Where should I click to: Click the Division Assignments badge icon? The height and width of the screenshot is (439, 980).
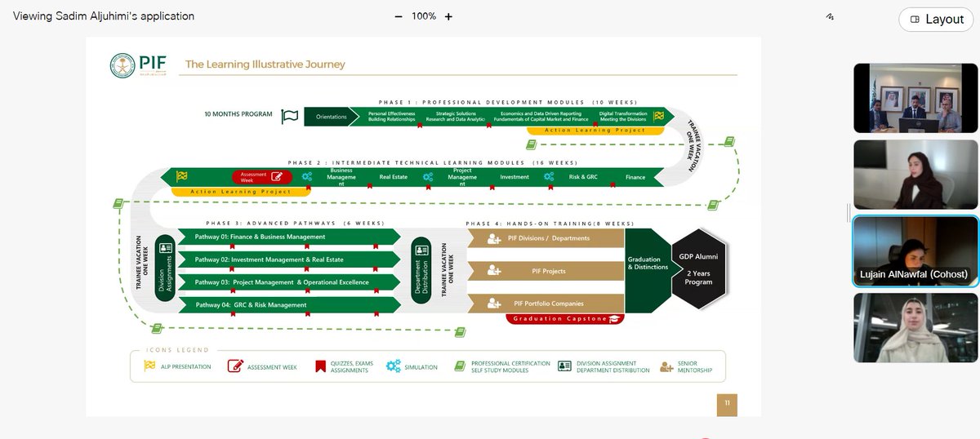pyautogui.click(x=166, y=249)
